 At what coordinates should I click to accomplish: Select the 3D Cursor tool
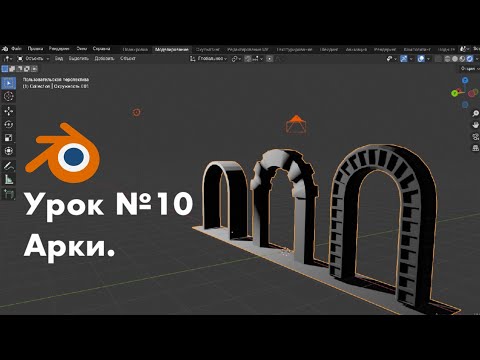coord(9,96)
